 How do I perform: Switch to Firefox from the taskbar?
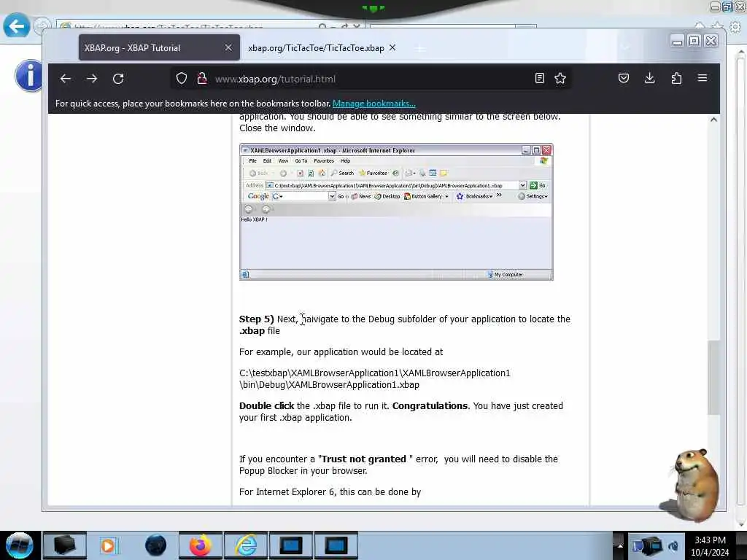point(201,545)
